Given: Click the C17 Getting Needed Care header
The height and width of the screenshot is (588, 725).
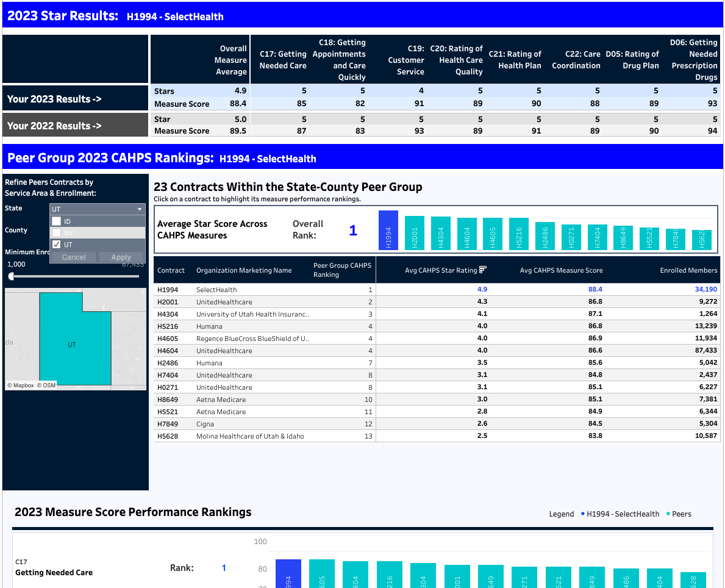Looking at the screenshot, I should click(283, 60).
